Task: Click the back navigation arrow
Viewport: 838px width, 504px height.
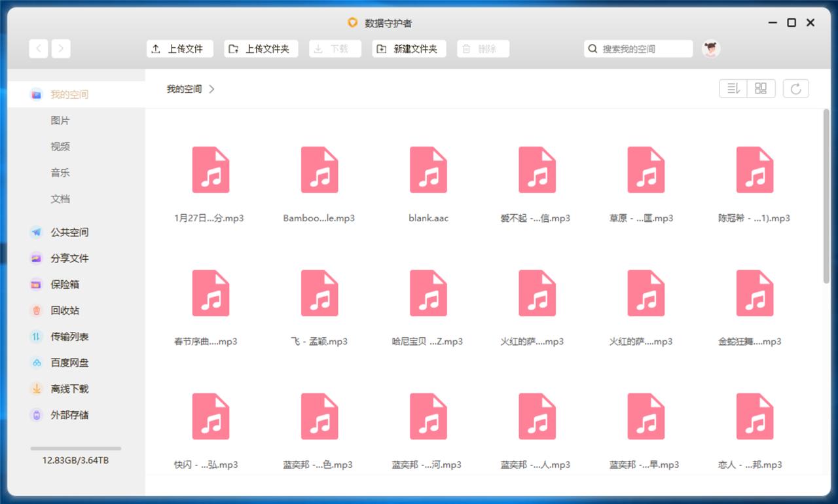Action: [38, 48]
